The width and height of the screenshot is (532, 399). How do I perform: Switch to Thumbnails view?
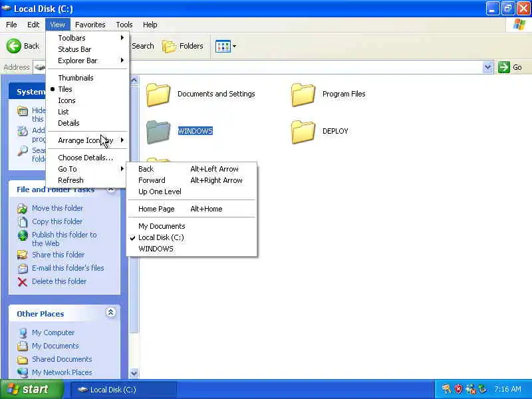point(88,78)
